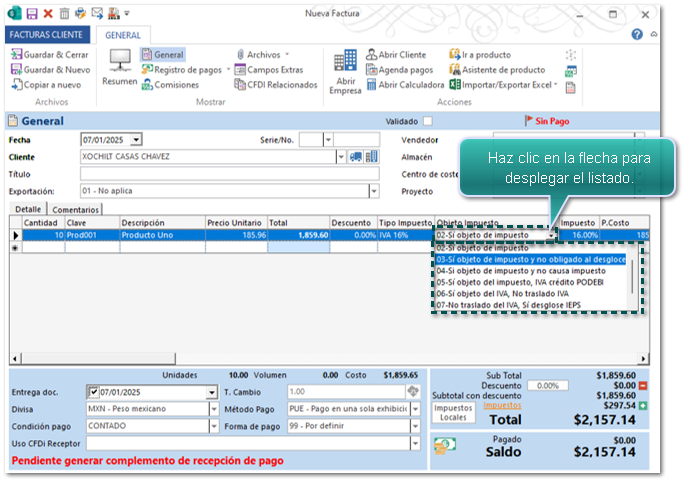Click the red minus discount icon
Viewport: 687px width, 482px height.
point(643,385)
